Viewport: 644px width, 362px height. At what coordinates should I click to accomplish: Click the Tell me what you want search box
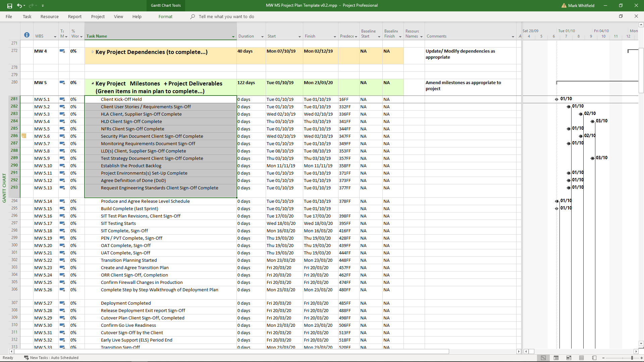(x=226, y=16)
